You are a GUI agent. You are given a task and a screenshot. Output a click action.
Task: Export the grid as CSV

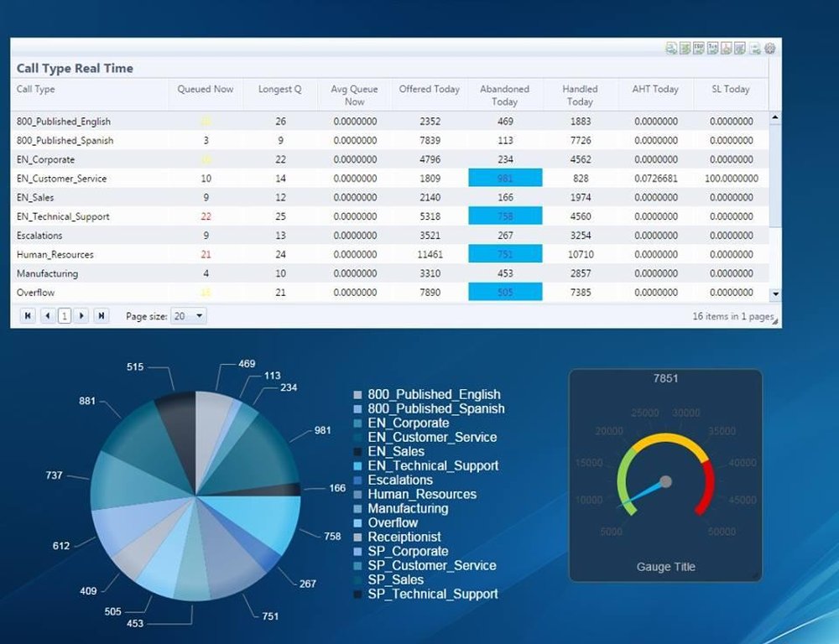(699, 49)
